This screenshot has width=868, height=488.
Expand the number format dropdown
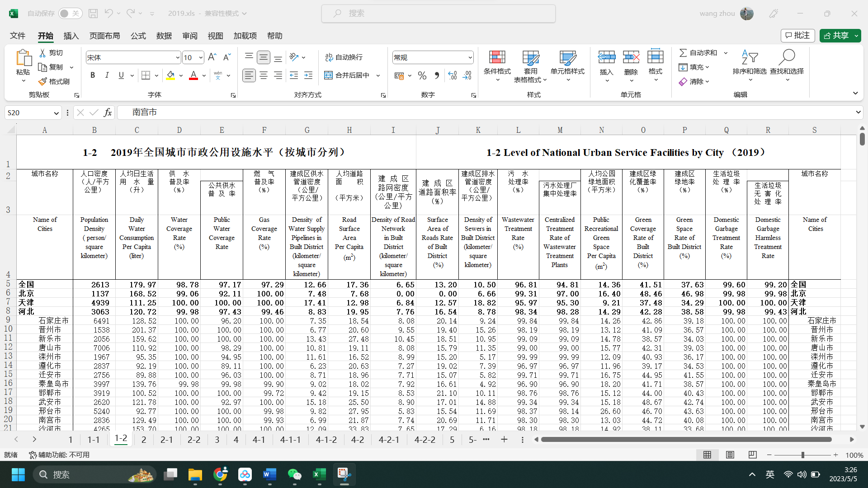(x=470, y=58)
